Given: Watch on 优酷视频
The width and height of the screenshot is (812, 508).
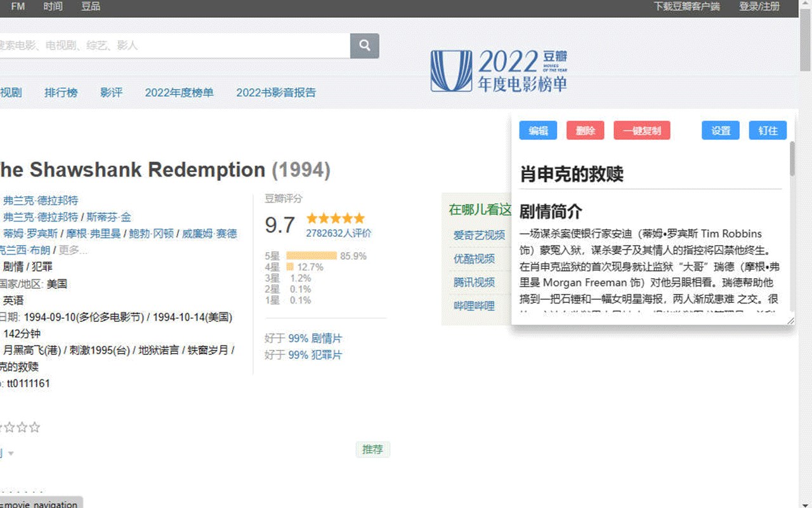Looking at the screenshot, I should point(474,258).
